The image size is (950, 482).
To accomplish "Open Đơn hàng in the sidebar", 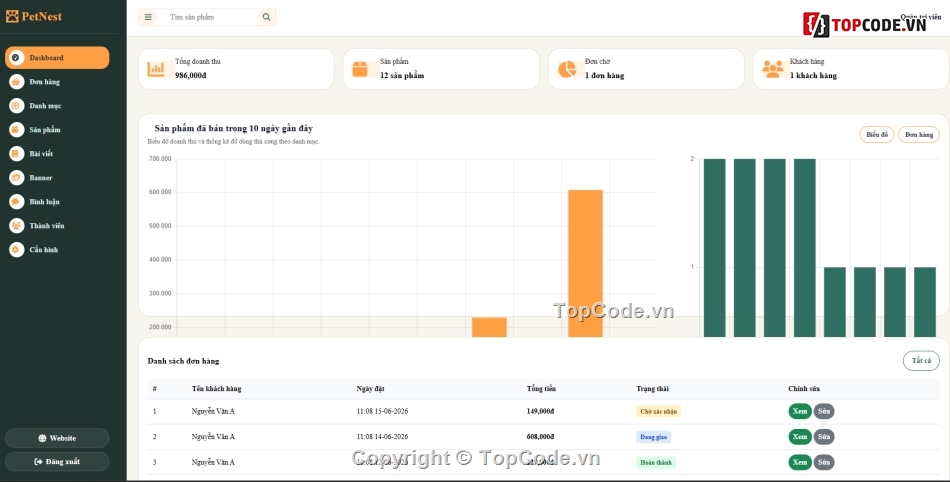I will point(57,82).
